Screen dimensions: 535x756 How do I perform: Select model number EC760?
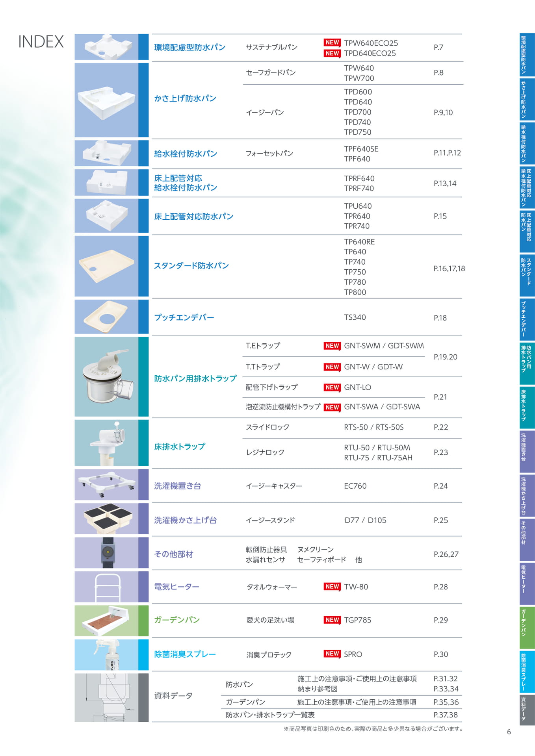(x=355, y=486)
